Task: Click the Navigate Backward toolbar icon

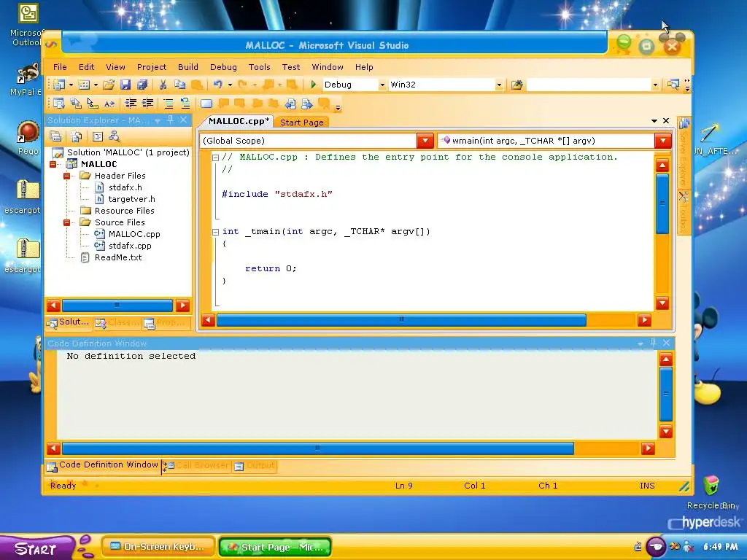Action: pyautogui.click(x=290, y=104)
